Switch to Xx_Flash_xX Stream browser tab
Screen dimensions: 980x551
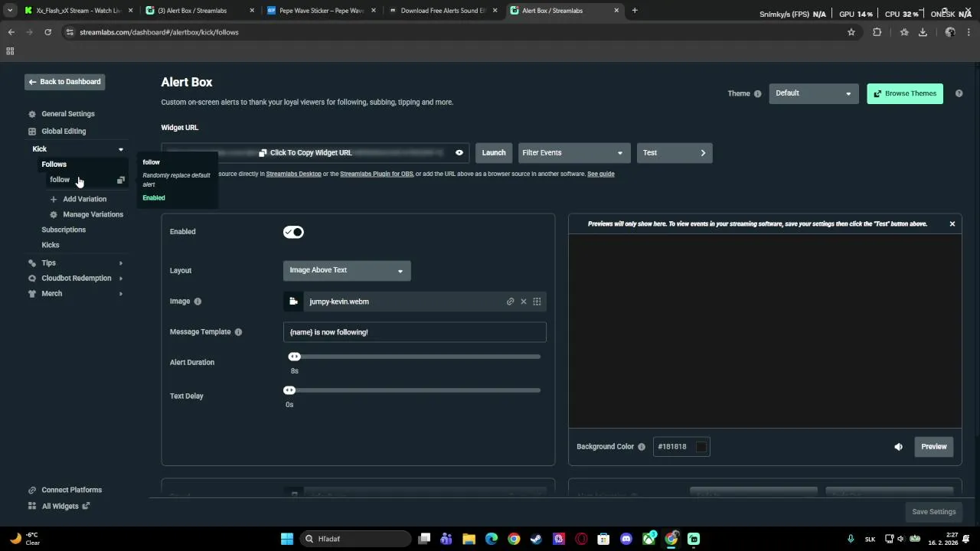tap(78, 11)
